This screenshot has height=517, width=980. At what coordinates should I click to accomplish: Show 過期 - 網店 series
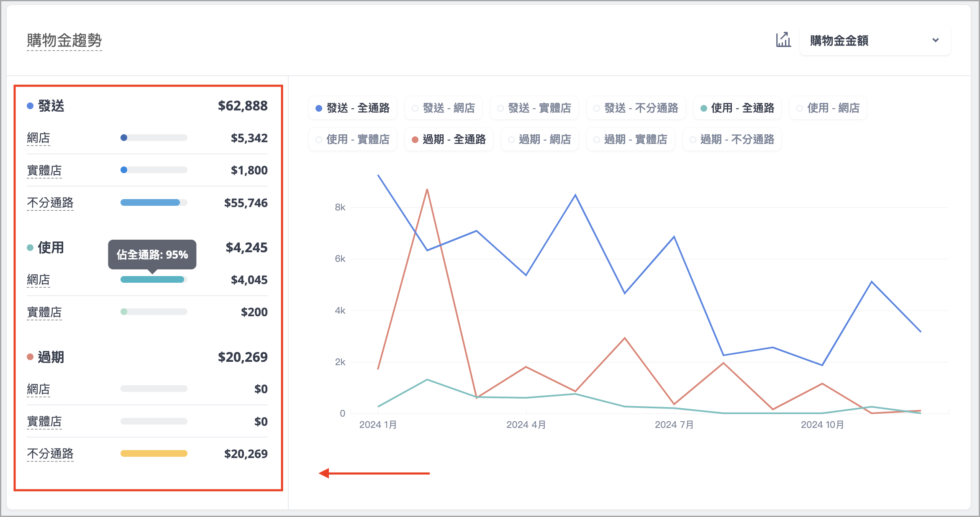540,139
